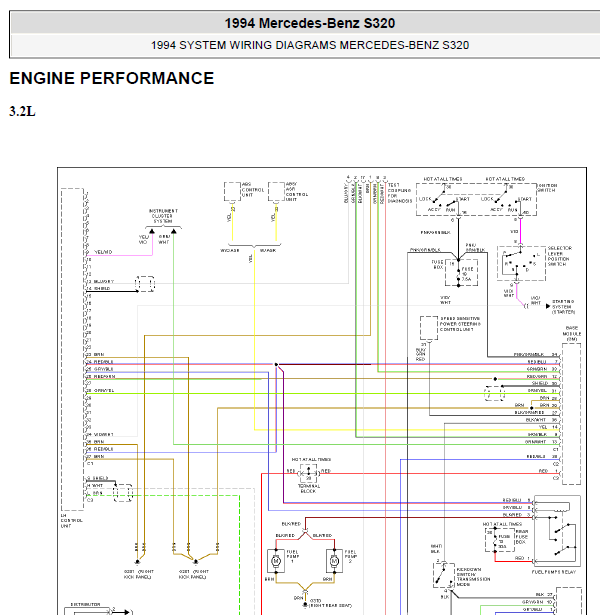Click the 'GRN/YEL' wire label at LH pin 28
Screen dimensions: 600x615
point(104,391)
